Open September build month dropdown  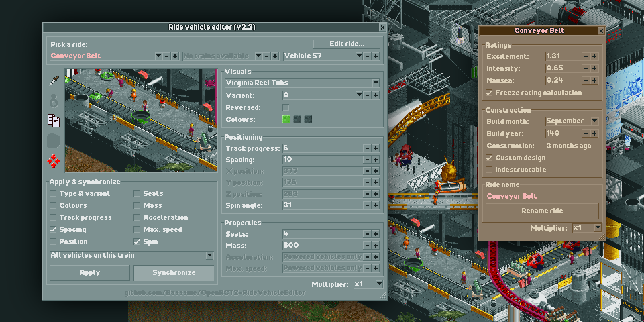(x=594, y=121)
